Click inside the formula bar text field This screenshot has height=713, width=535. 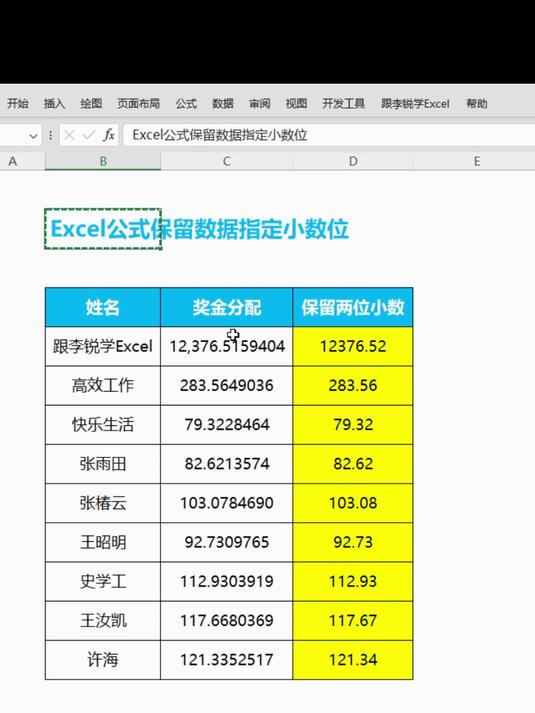click(x=329, y=135)
